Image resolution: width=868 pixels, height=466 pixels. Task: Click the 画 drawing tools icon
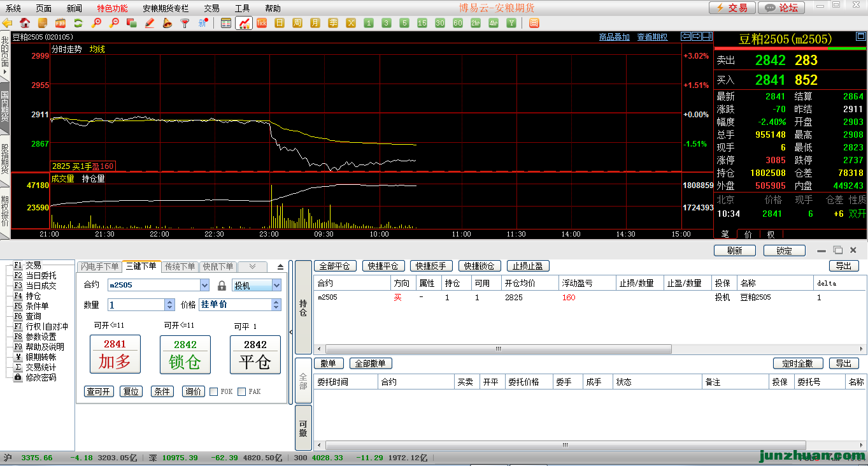pos(534,23)
